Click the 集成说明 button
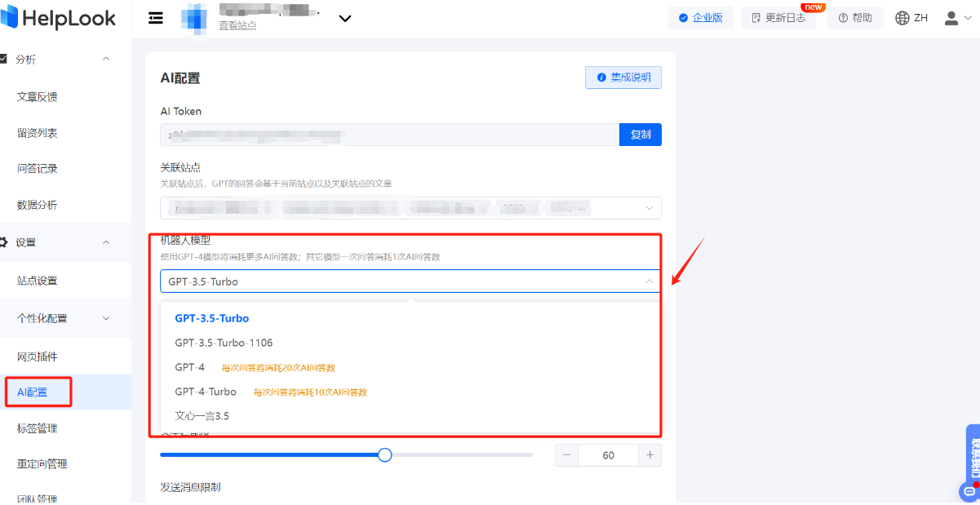Viewport: 980px width, 505px height. [623, 78]
